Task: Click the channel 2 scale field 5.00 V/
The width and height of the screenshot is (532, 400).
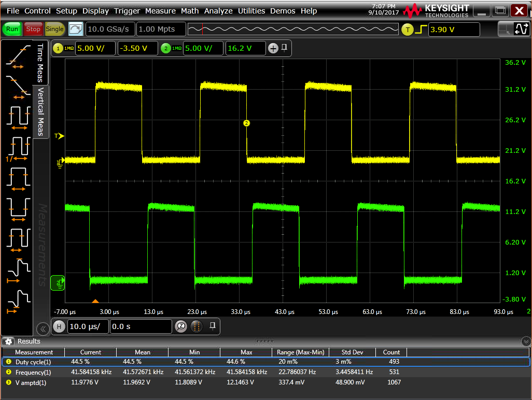Action: click(x=203, y=48)
